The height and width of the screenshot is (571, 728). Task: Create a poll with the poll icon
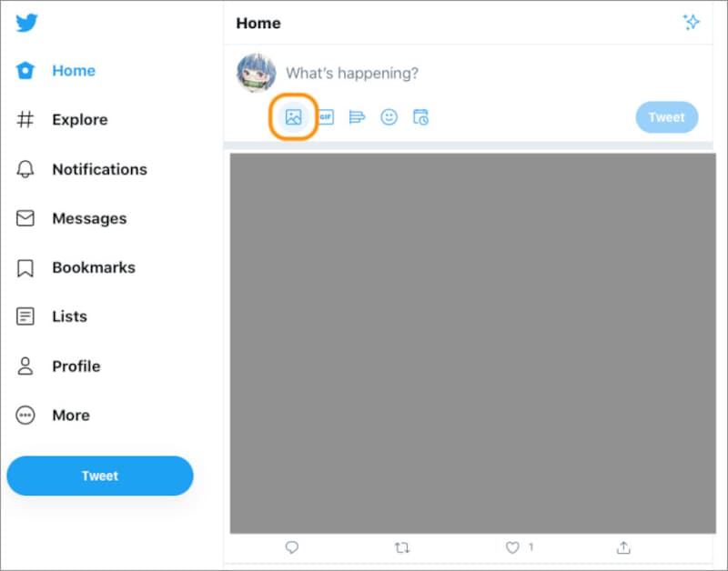[357, 117]
